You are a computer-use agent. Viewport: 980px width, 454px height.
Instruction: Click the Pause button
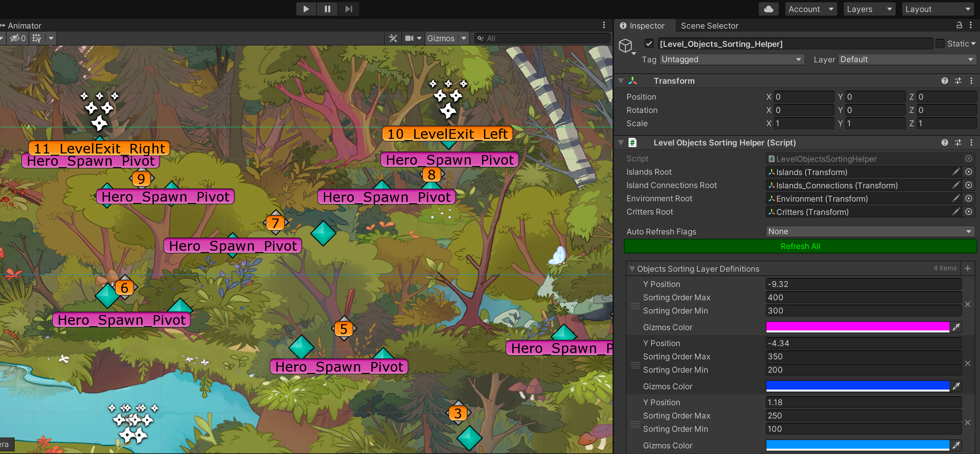327,9
